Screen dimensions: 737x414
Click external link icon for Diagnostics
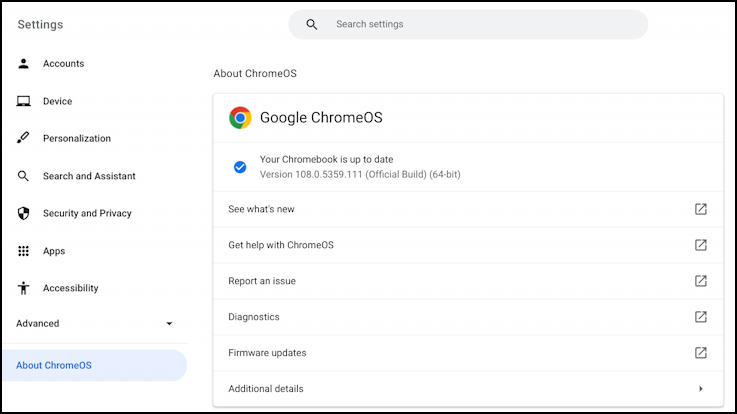point(701,317)
